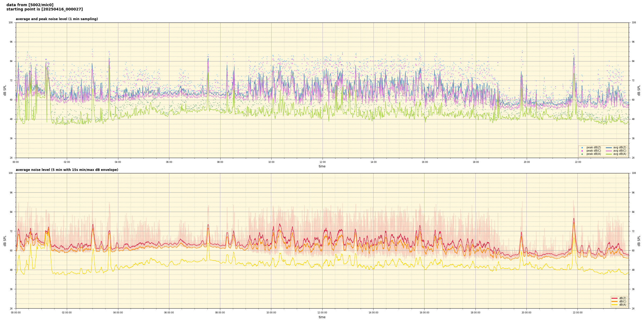Click the 'data from [5002/mic0]' header text
Viewport: 644px width, 322px height.
30,5
